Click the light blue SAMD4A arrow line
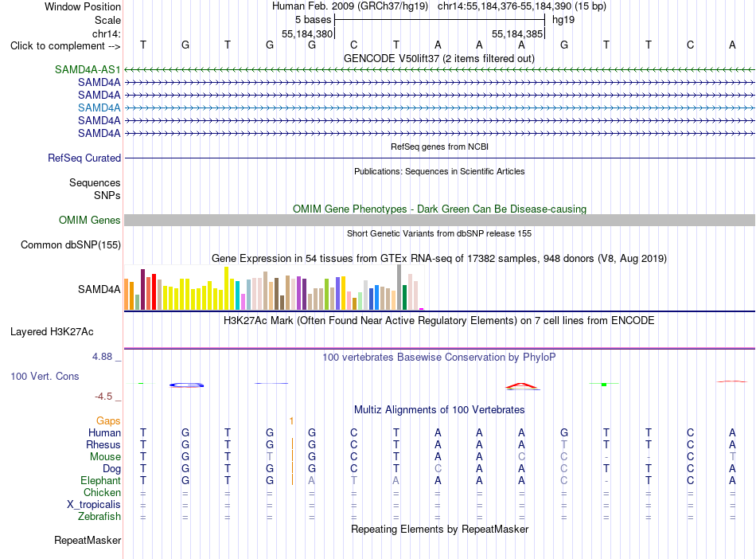Viewport: 756px width, 559px height. (439, 108)
